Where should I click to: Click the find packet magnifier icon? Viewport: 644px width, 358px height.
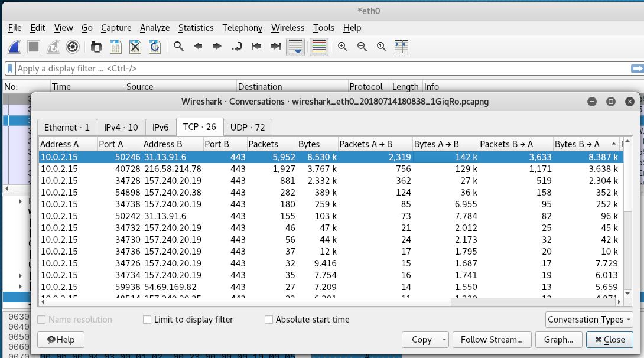tap(178, 47)
